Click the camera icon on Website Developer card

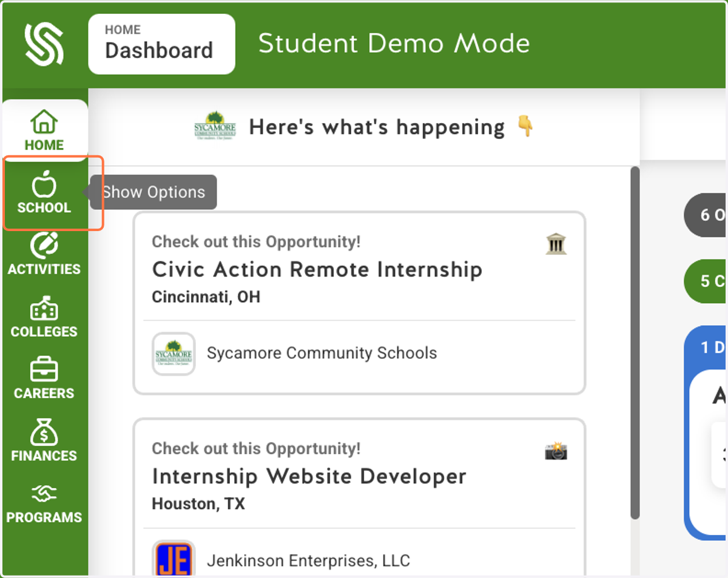point(556,451)
